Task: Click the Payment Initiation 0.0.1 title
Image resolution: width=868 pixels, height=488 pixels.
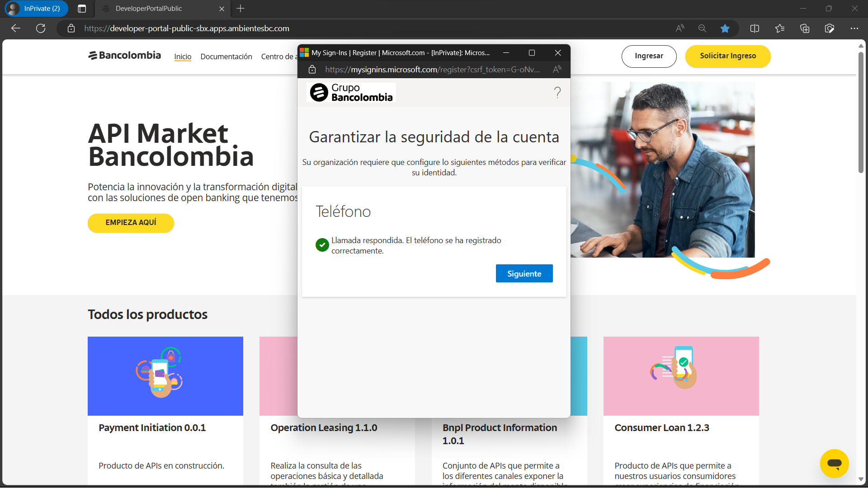Action: tap(152, 427)
